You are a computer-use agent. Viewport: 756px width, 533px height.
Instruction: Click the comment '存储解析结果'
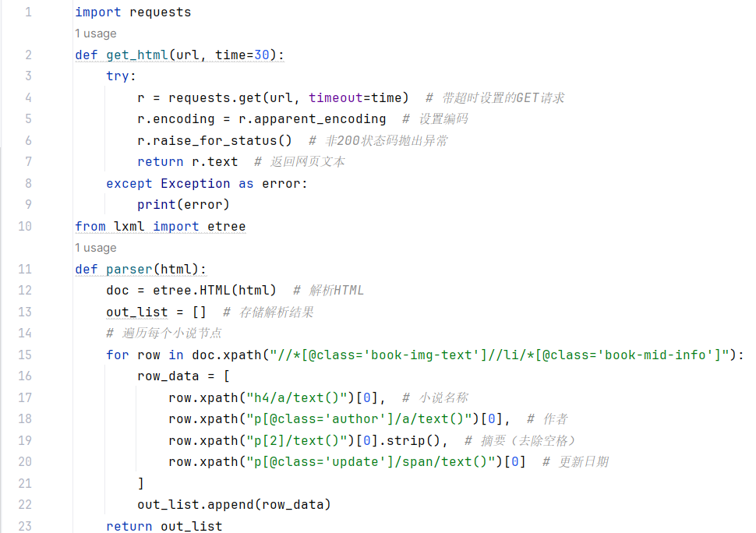(269, 312)
